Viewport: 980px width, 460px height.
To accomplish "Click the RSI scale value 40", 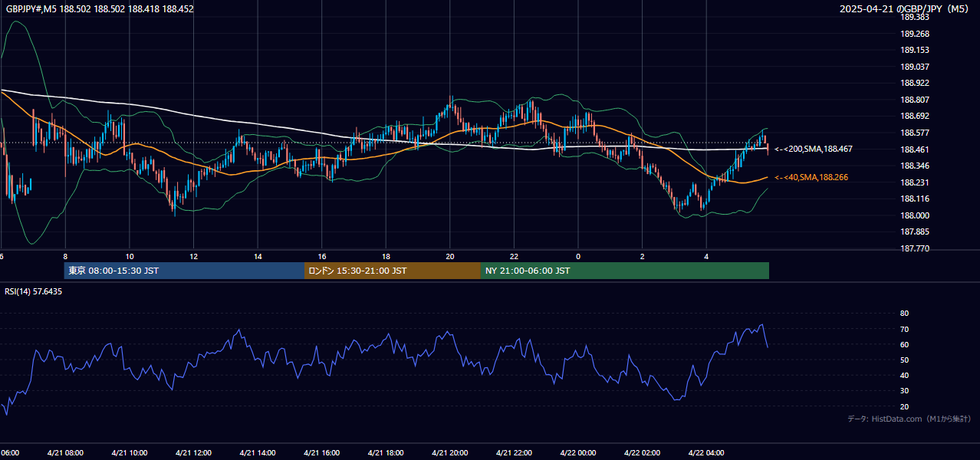I will coord(904,375).
